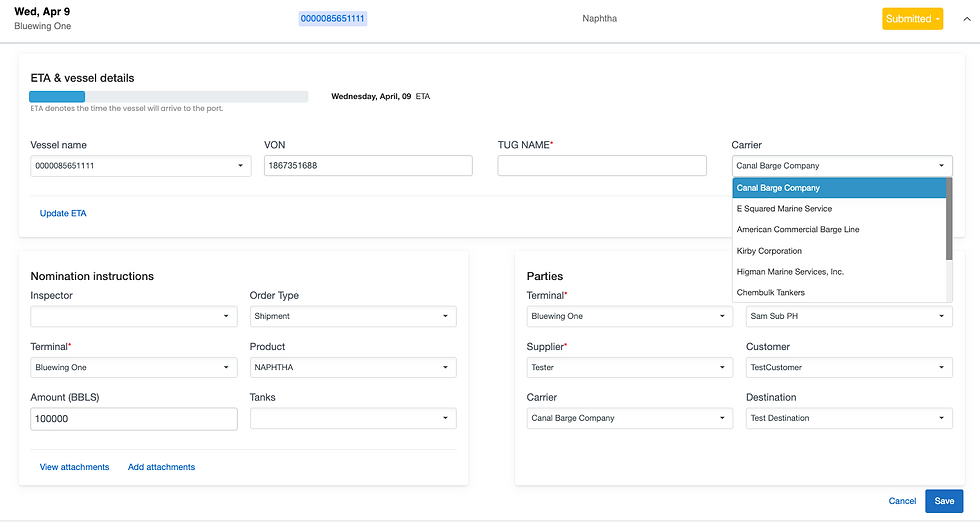Choose Chembulk Tankers carrier option

(771, 293)
